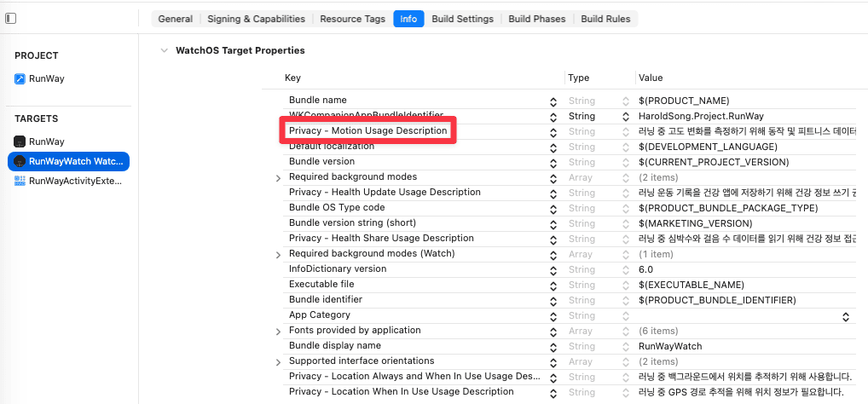Open the Build Phases tab
The width and height of the screenshot is (868, 404).
[537, 19]
